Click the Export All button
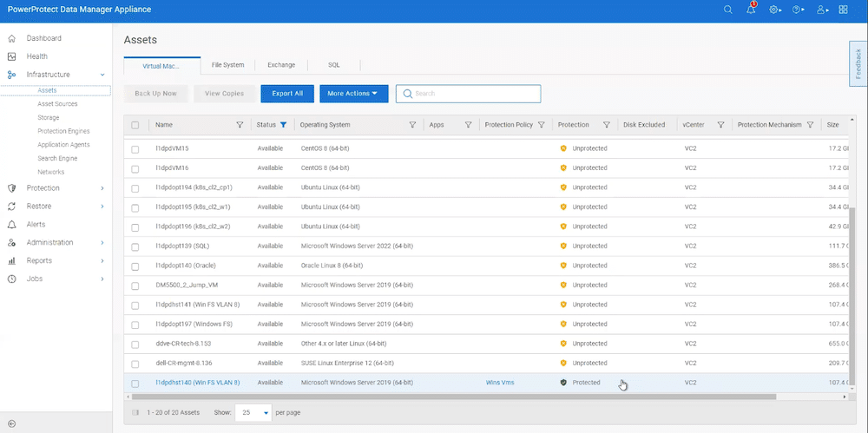This screenshot has width=868, height=433. (287, 94)
